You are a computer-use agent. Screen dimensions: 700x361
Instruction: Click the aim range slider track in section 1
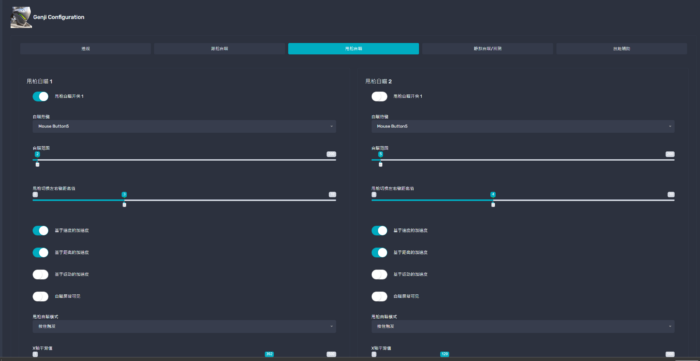184,160
